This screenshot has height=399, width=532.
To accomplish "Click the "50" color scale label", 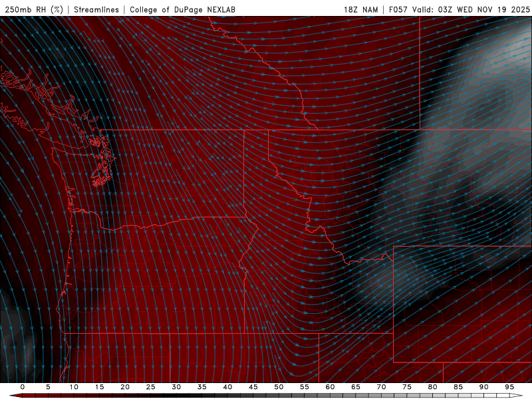I will coord(279,387).
